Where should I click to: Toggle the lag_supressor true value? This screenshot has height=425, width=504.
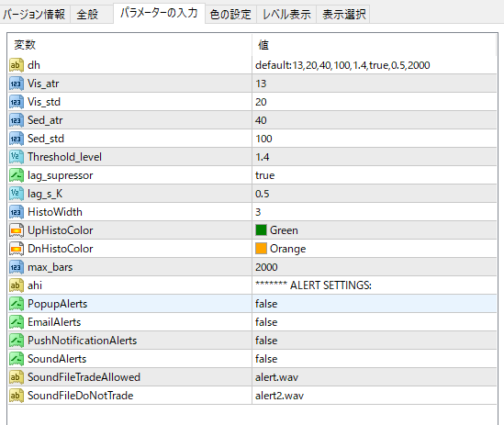point(375,175)
